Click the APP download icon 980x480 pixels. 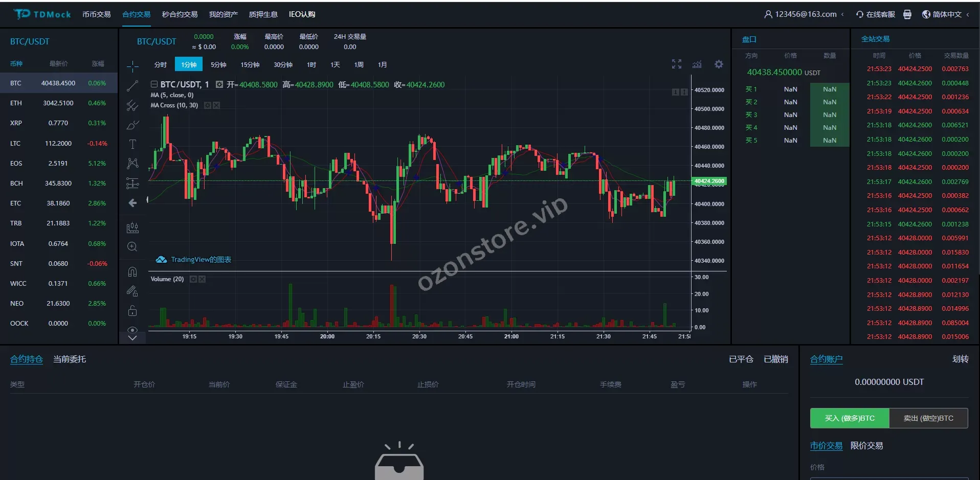point(907,14)
